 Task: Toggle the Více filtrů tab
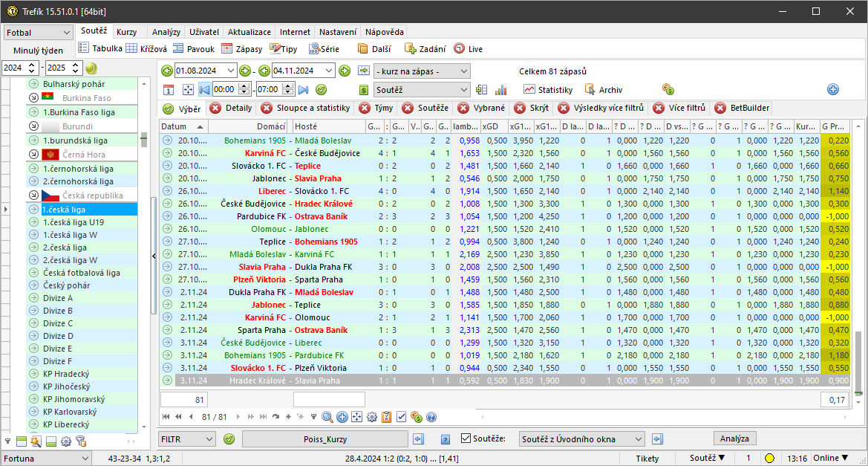pyautogui.click(x=680, y=108)
